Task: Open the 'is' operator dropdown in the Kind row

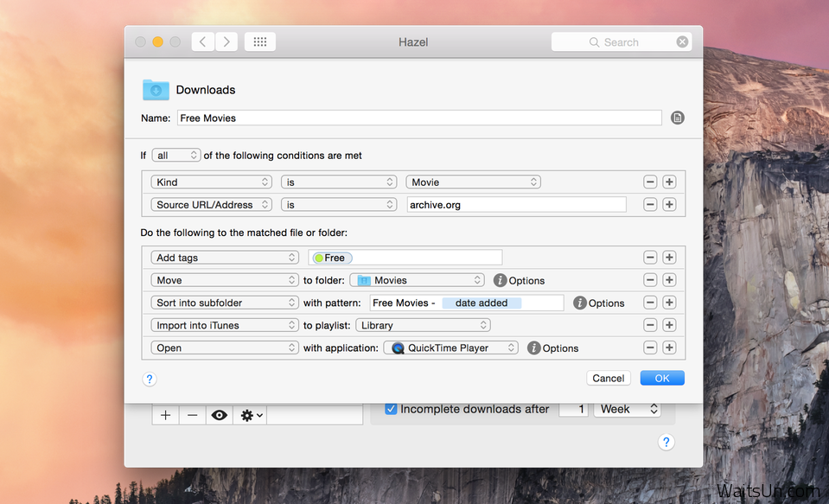Action: 339,182
